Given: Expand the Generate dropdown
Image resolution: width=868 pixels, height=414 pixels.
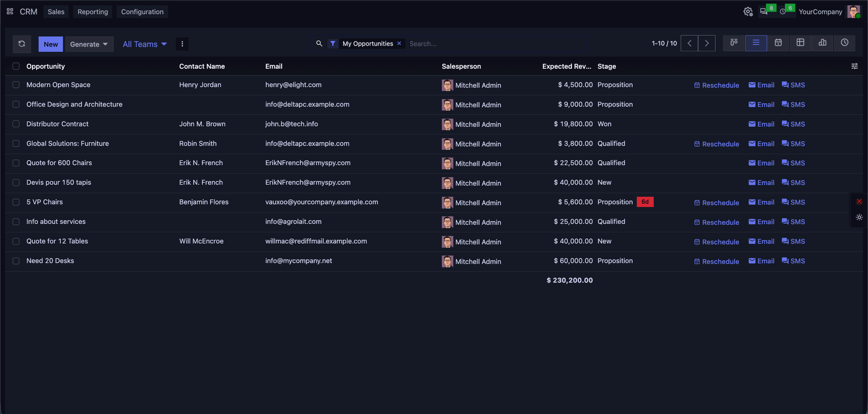Looking at the screenshot, I should pyautogui.click(x=89, y=44).
